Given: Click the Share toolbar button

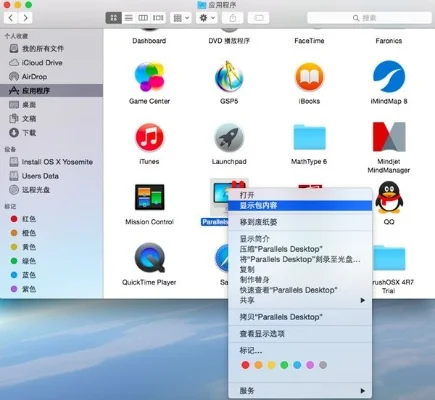Looking at the screenshot, I should 233,18.
